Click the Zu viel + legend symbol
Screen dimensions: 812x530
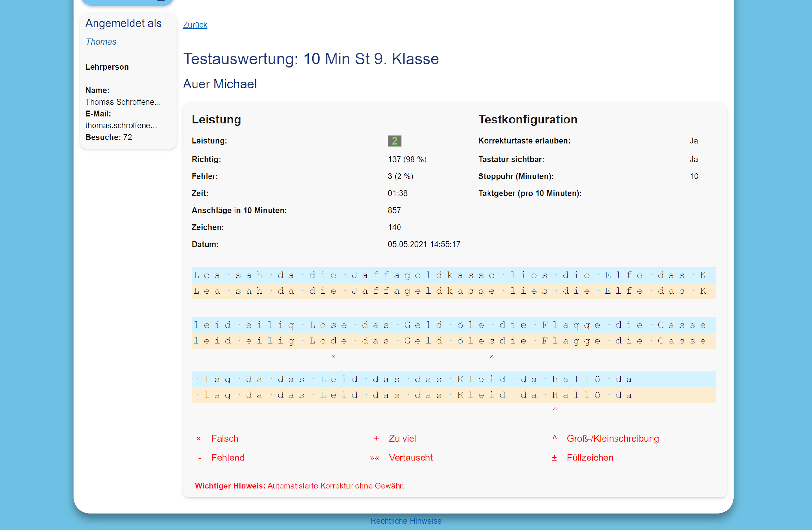tap(376, 438)
